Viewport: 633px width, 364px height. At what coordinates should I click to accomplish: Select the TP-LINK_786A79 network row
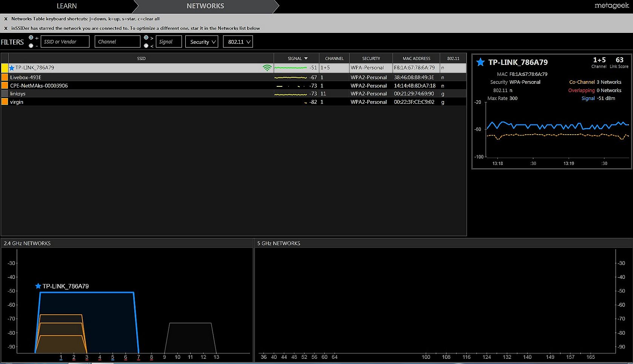point(234,68)
